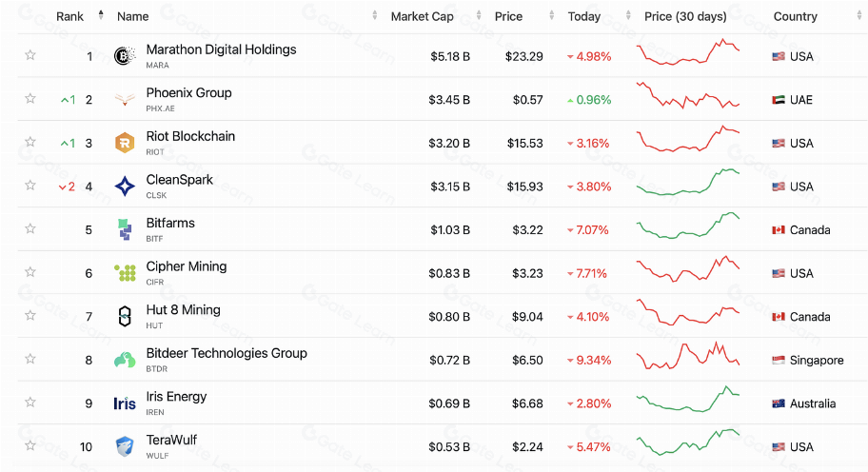Click the Bitdeer Technologies logo icon
This screenshot has width=868, height=472.
[x=125, y=360]
